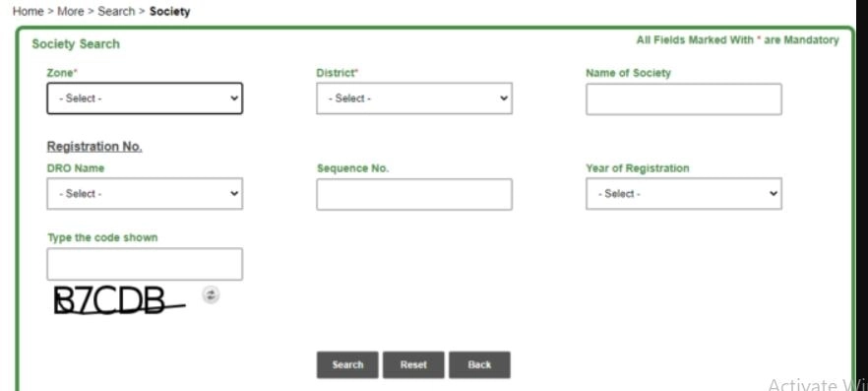The height and width of the screenshot is (391, 868).
Task: Clear the form with Reset button
Action: [x=413, y=365]
